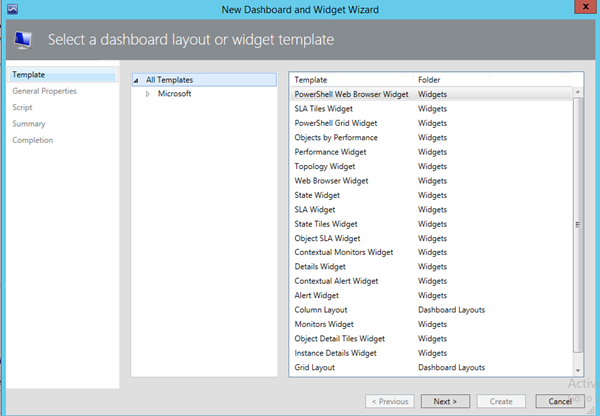Collapse the All Templates tree node

pyautogui.click(x=137, y=79)
